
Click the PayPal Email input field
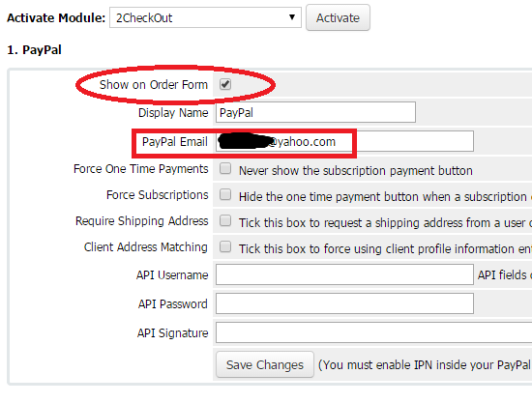(x=344, y=141)
